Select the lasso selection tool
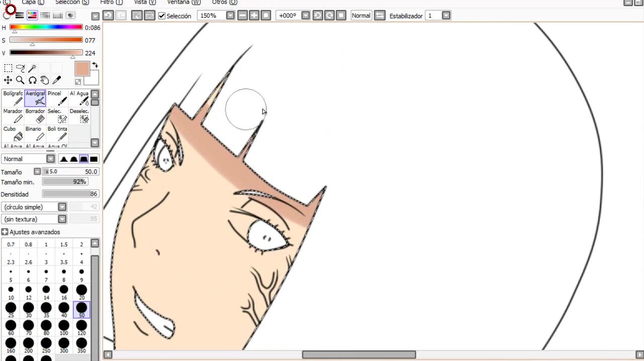Viewport: 644px width, 361px height. pyautogui.click(x=20, y=68)
